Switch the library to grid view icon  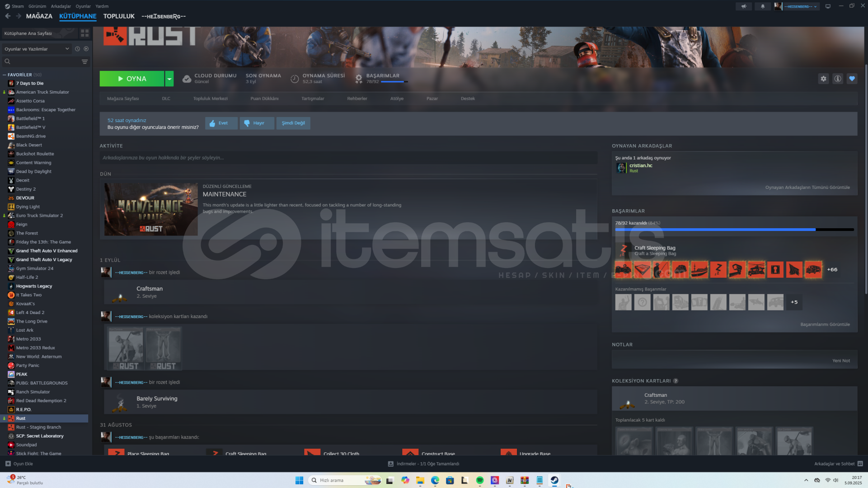[x=84, y=33]
